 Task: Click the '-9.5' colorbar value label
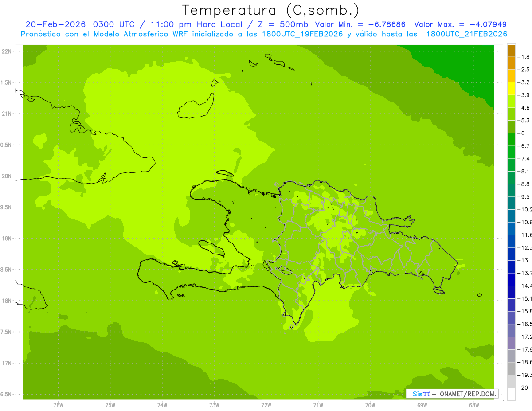[524, 197]
